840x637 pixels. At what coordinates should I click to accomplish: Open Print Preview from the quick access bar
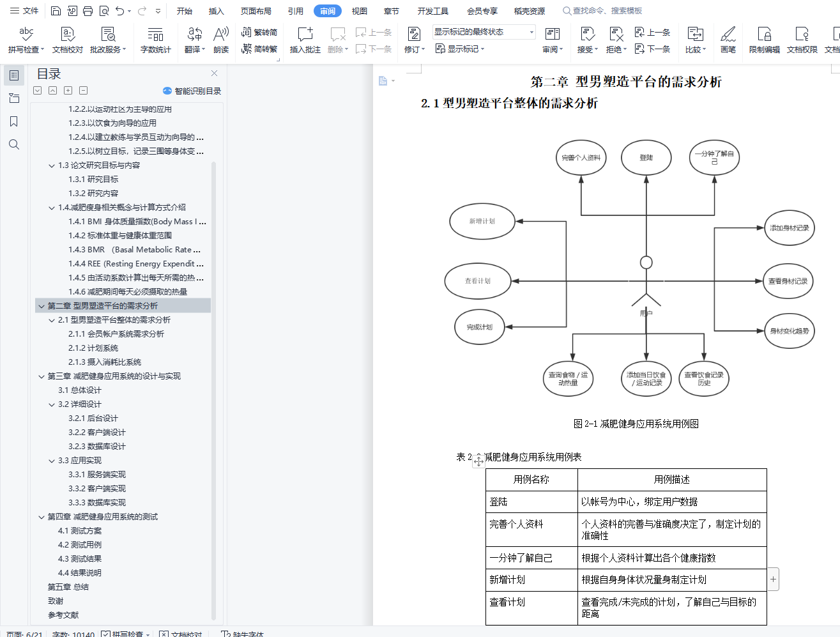pos(103,11)
